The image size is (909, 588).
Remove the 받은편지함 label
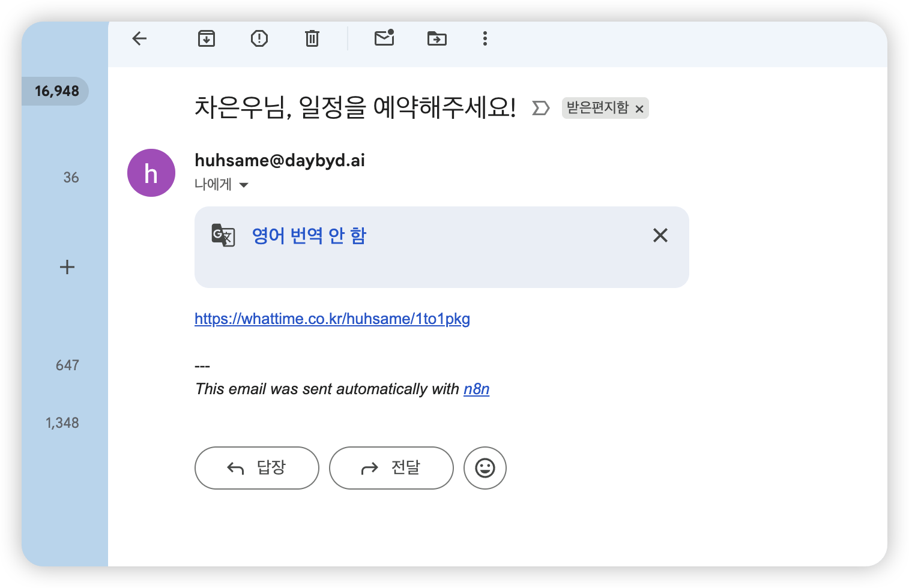639,109
